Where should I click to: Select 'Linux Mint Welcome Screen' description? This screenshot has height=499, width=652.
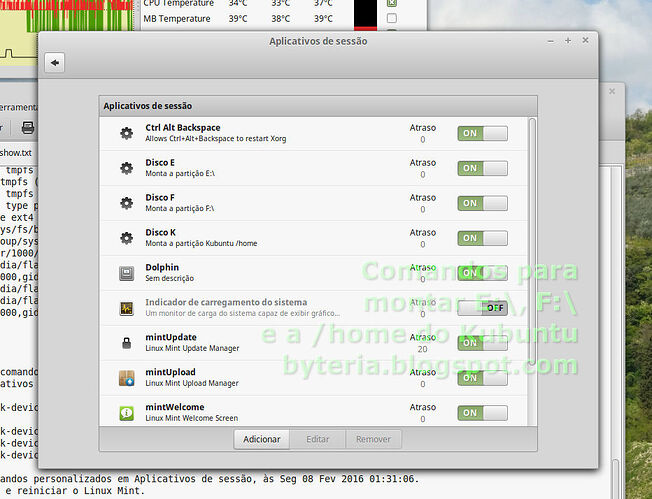click(x=192, y=418)
